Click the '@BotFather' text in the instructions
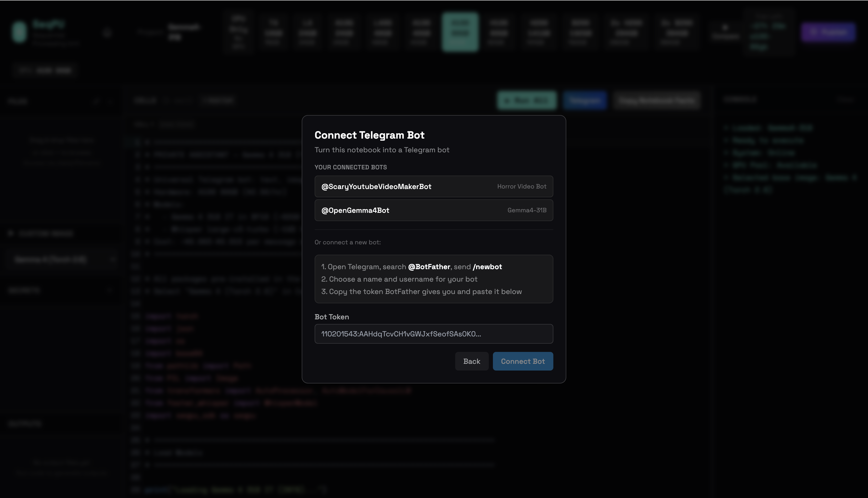The image size is (868, 498). point(429,267)
